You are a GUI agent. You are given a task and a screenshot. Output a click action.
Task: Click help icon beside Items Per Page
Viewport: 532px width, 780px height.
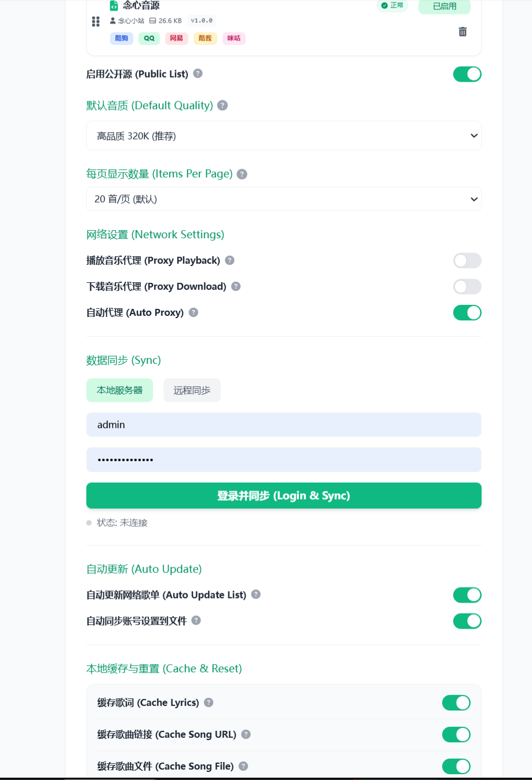[242, 174]
